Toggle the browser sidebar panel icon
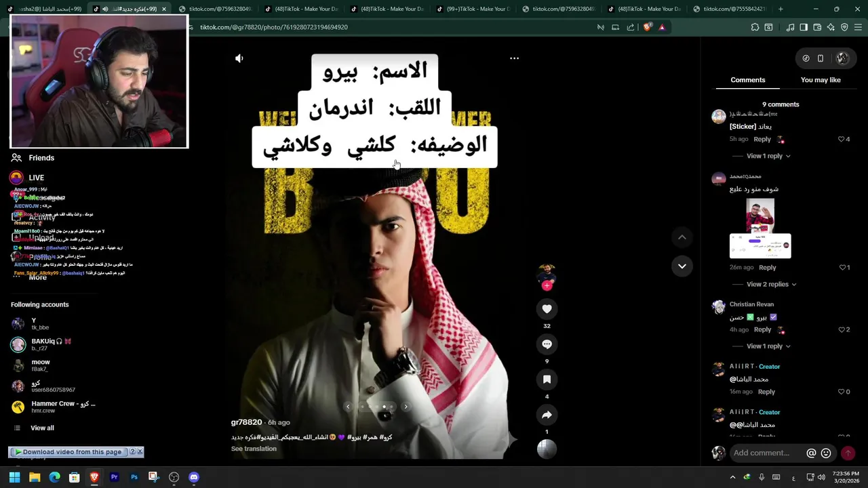This screenshot has height=488, width=868. (804, 27)
